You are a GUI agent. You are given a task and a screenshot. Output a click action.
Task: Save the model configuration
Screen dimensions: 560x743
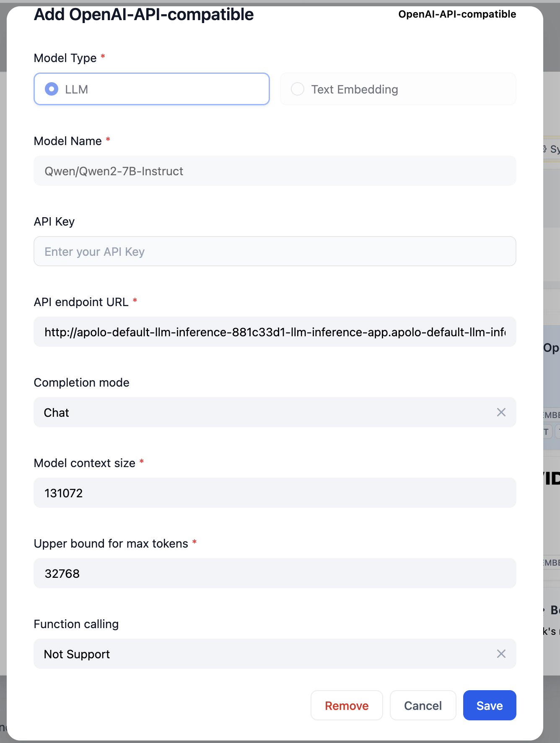489,706
